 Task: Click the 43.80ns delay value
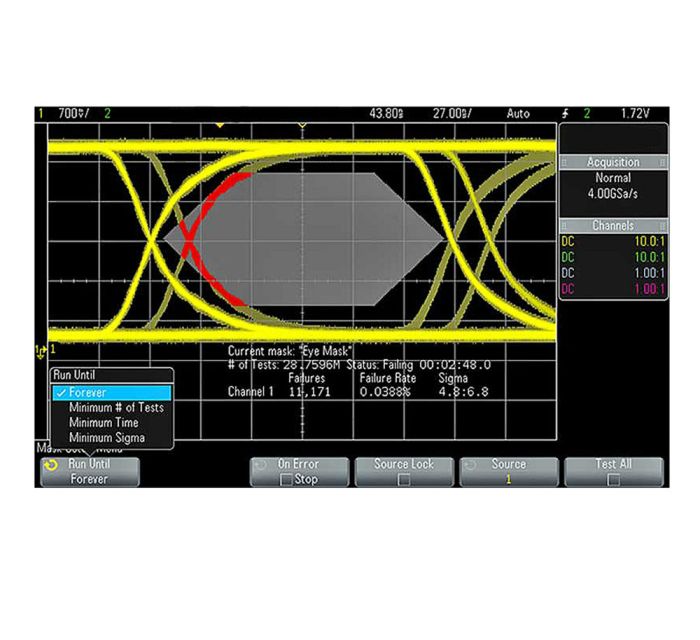coord(386,113)
